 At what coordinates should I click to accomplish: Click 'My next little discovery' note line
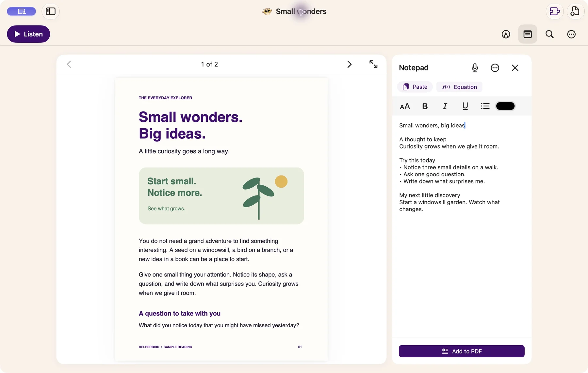pyautogui.click(x=430, y=195)
